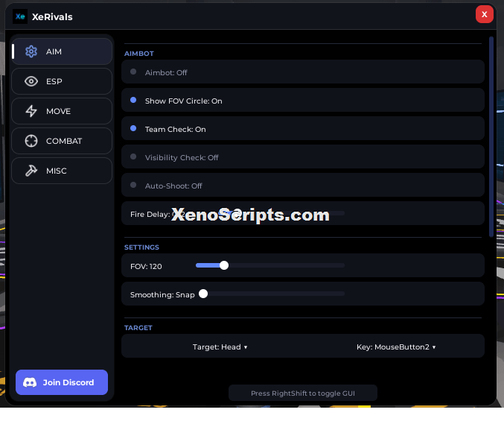
Task: Open the AIM tab
Action: 62,51
